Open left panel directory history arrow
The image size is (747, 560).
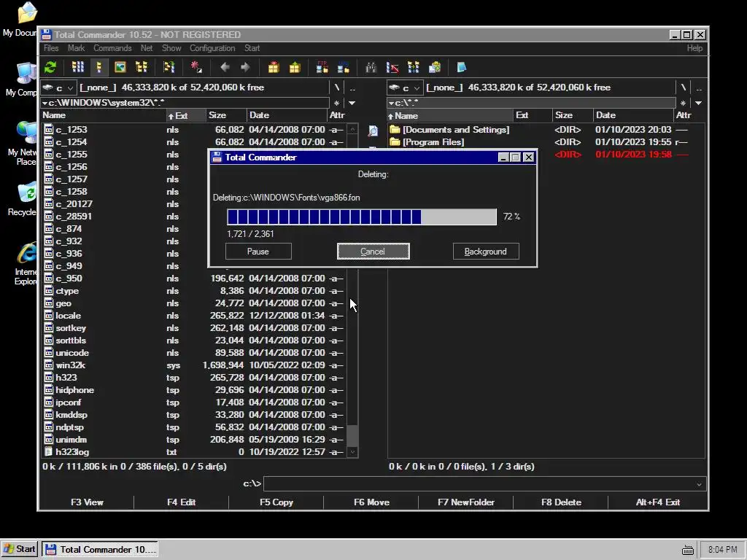[352, 103]
